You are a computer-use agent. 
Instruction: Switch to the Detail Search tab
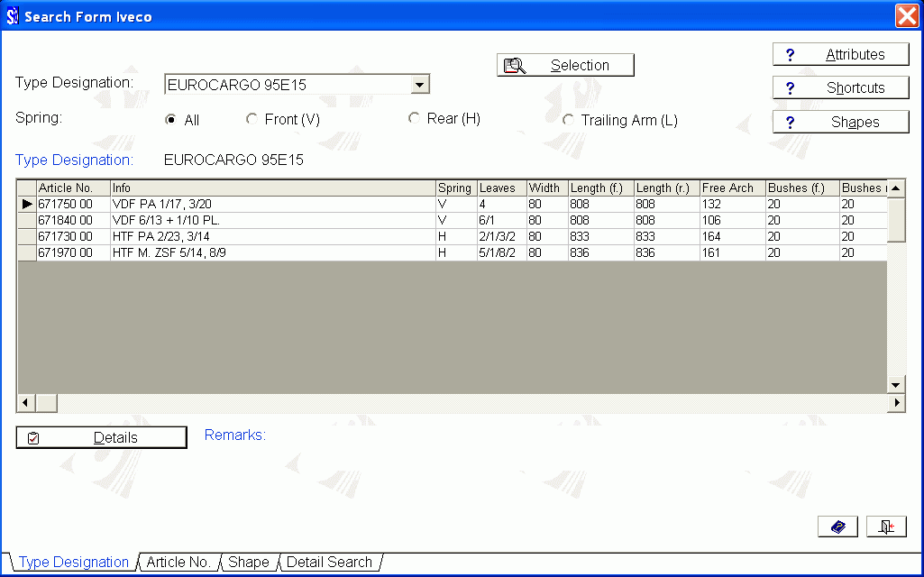point(329,563)
